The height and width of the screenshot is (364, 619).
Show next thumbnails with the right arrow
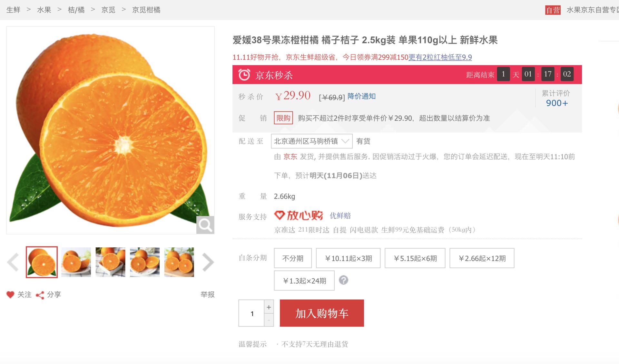[206, 262]
